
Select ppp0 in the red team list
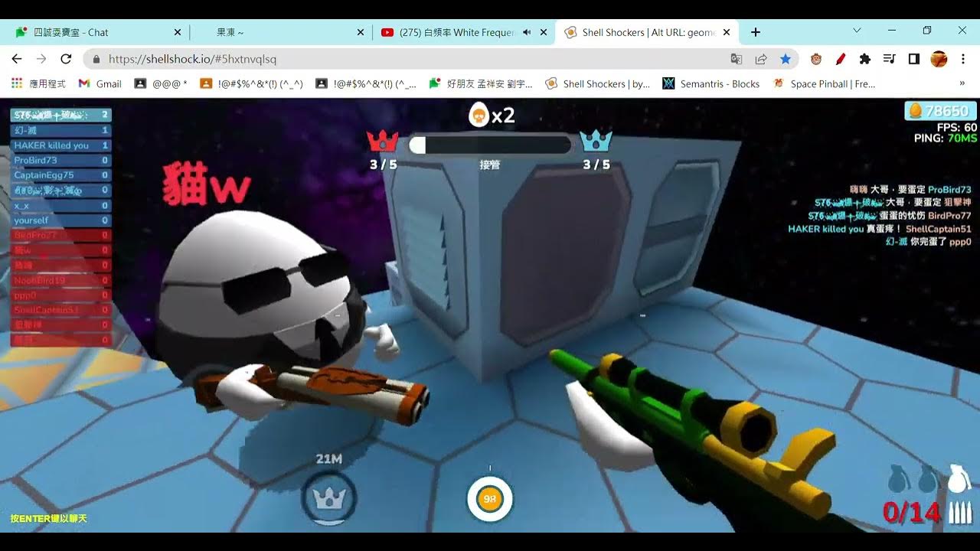pyautogui.click(x=61, y=295)
